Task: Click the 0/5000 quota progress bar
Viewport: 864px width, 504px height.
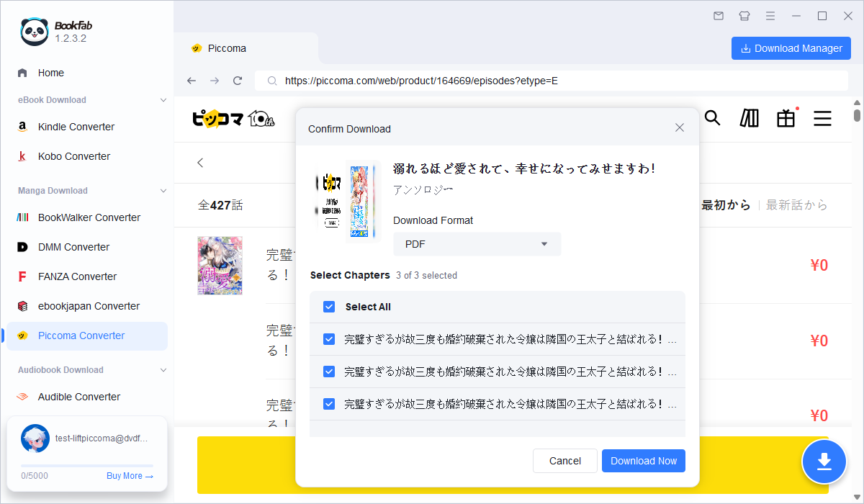Action: 87,466
